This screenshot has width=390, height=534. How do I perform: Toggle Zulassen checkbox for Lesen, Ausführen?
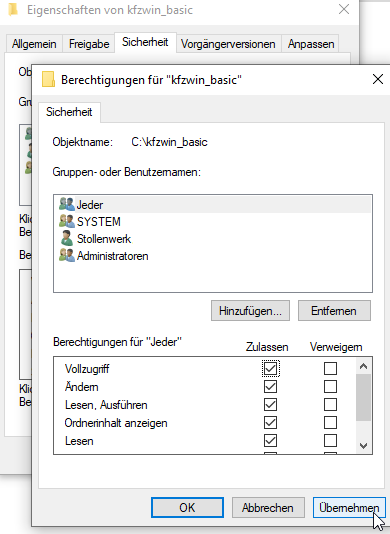click(x=270, y=405)
